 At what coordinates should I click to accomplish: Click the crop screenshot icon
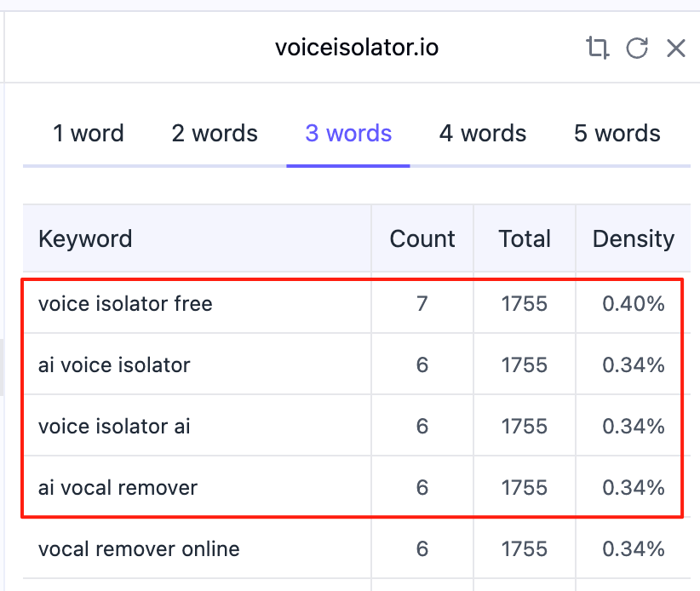pos(598,48)
